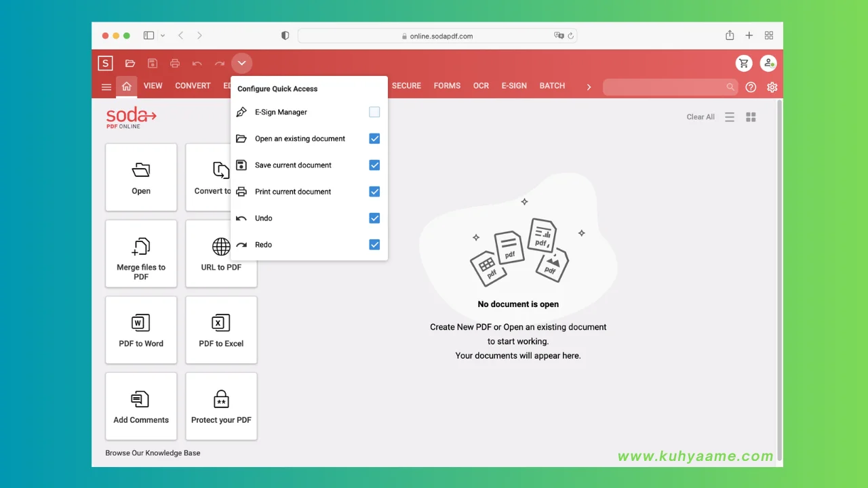This screenshot has height=488, width=868.
Task: Click the Protect your PDF tile
Action: point(221,406)
